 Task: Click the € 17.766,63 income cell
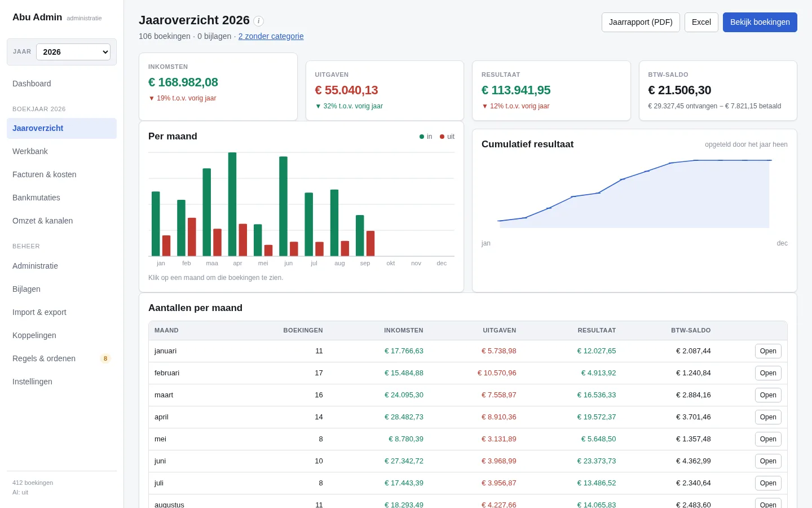(404, 351)
